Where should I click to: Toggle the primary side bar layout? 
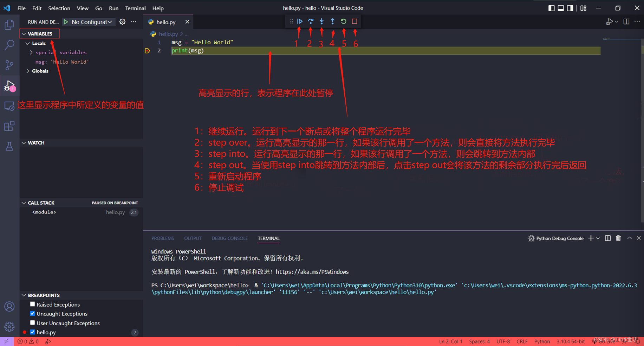pos(551,8)
